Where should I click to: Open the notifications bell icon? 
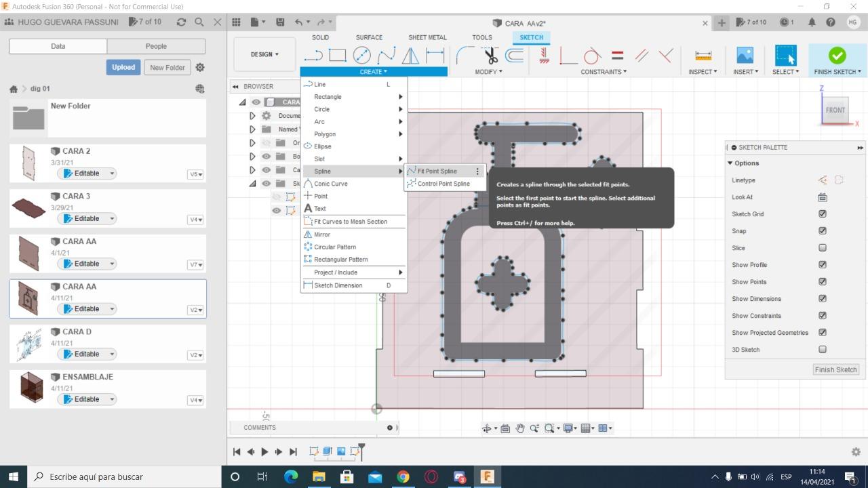pos(812,22)
